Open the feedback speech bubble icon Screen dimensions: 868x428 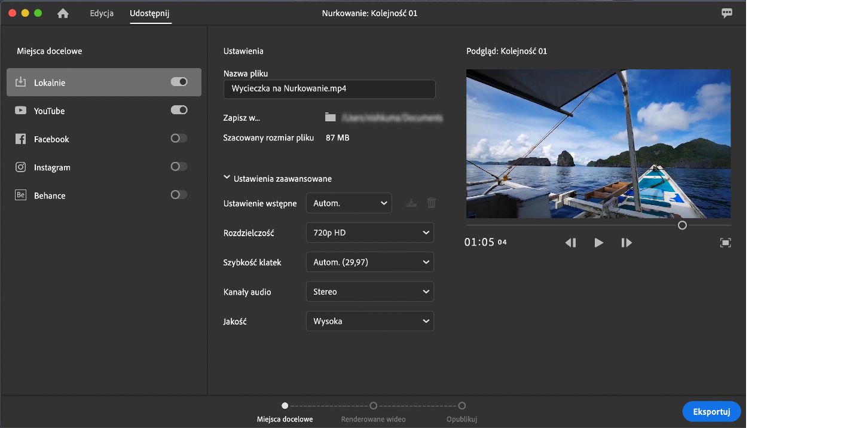coord(726,13)
